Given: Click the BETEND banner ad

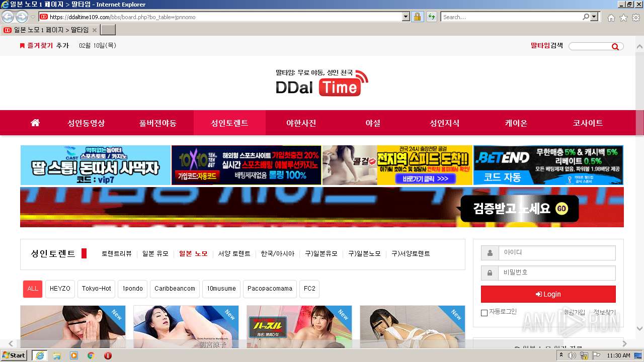Looking at the screenshot, I should (x=548, y=165).
